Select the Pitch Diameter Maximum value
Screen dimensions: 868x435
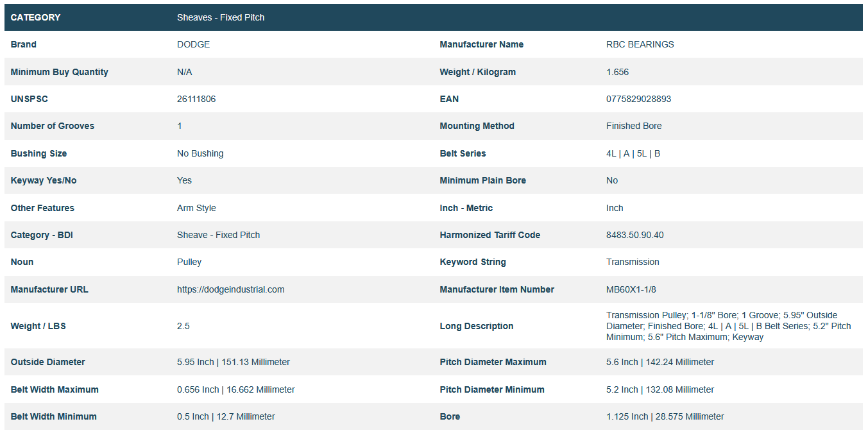(x=660, y=362)
